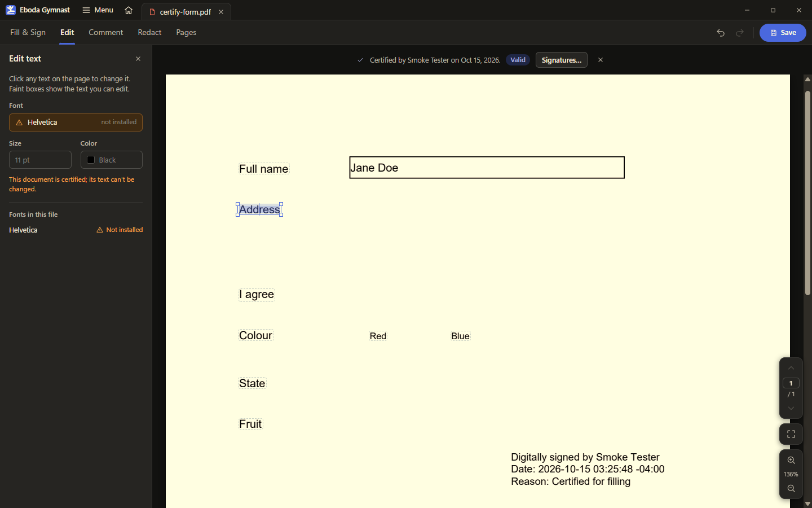Select the Address text box
Screen dimensions: 812x508
point(259,209)
